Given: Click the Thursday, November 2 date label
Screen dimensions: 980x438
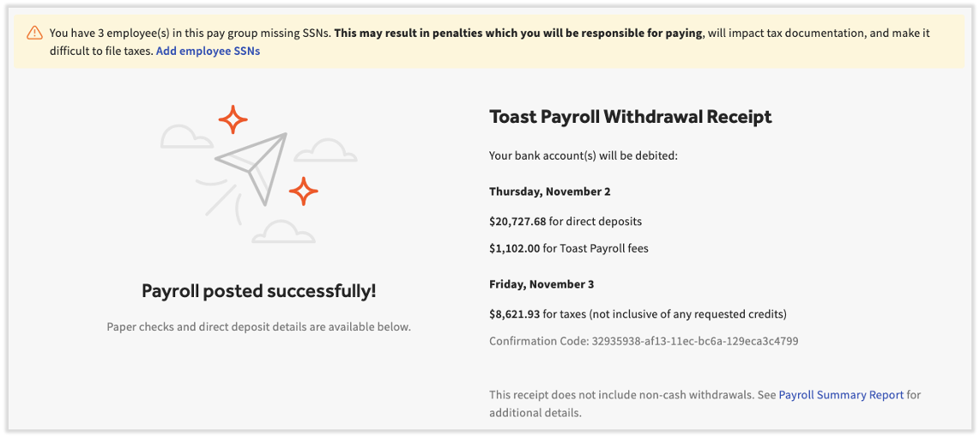Looking at the screenshot, I should coord(549,192).
